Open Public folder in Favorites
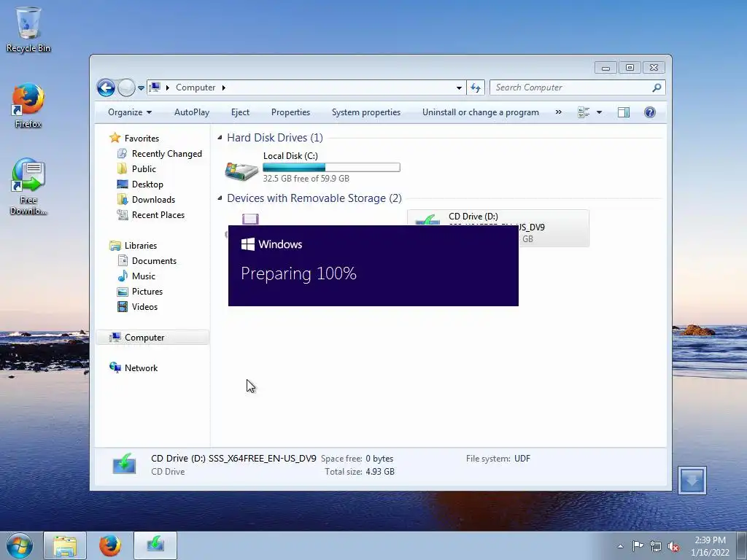The width and height of the screenshot is (747, 560). [x=144, y=169]
